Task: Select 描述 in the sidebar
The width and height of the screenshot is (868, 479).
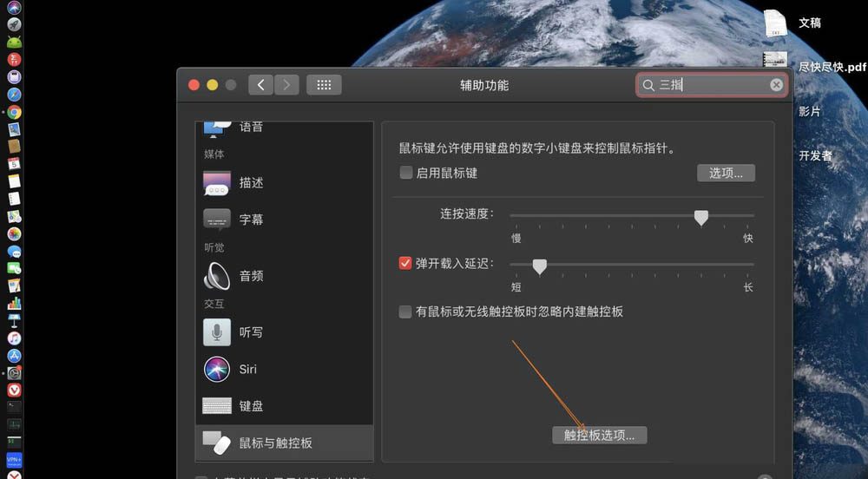Action: pos(284,183)
